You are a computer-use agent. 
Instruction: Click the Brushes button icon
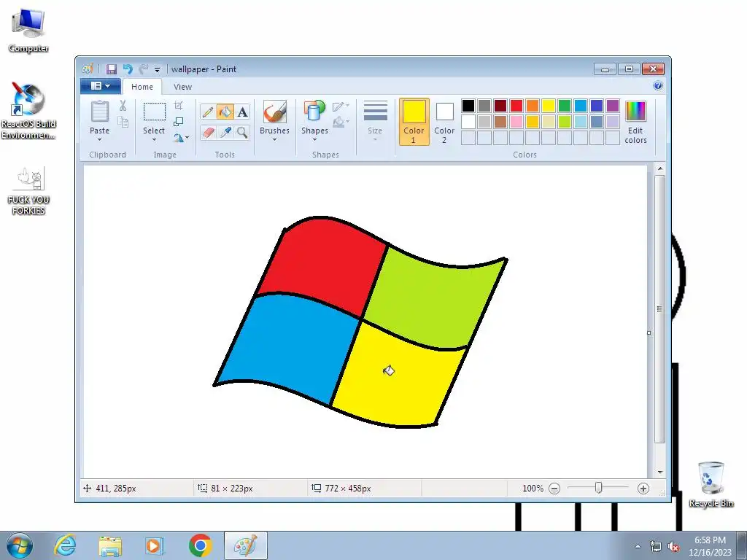point(275,112)
